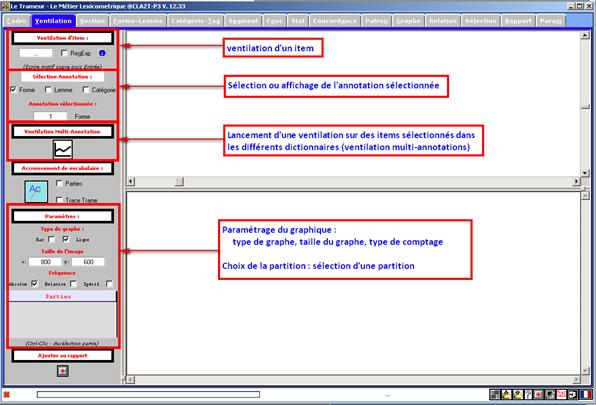Click the question mark help icon

pos(528,394)
